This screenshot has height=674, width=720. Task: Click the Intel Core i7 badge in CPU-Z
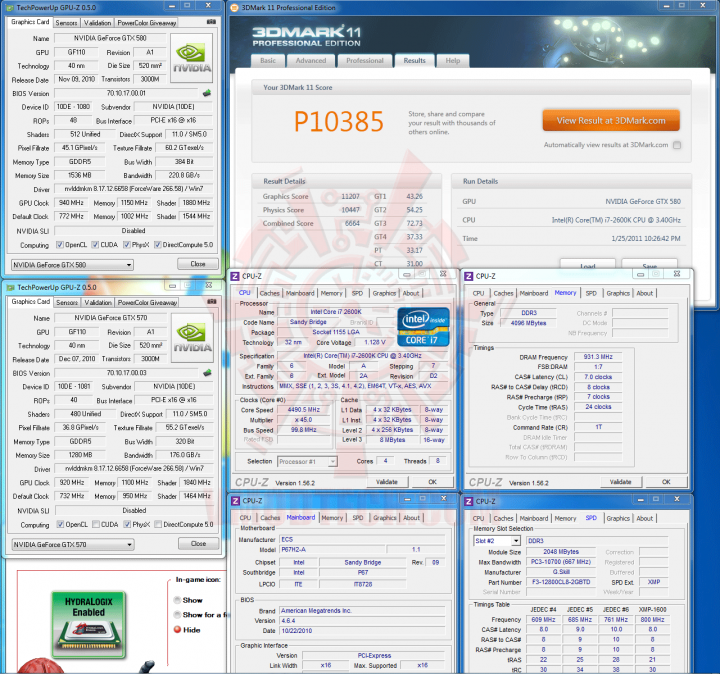point(423,327)
